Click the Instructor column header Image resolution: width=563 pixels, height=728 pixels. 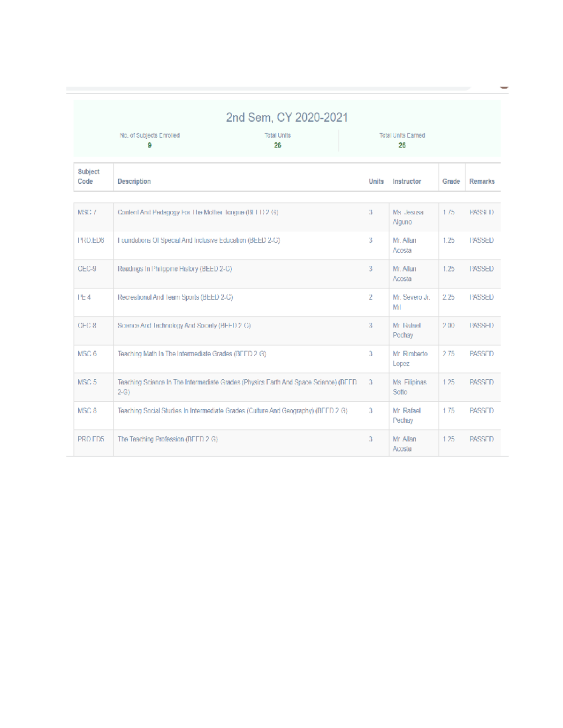(x=406, y=181)
